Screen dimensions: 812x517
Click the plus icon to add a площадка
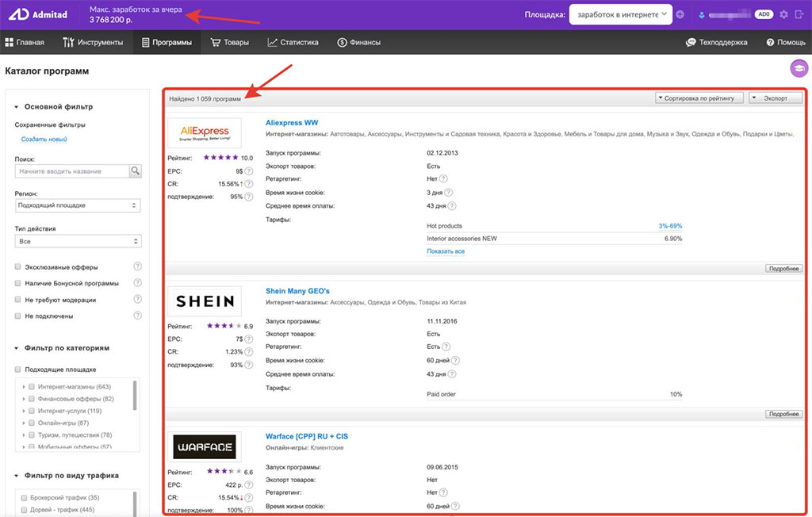[680, 14]
